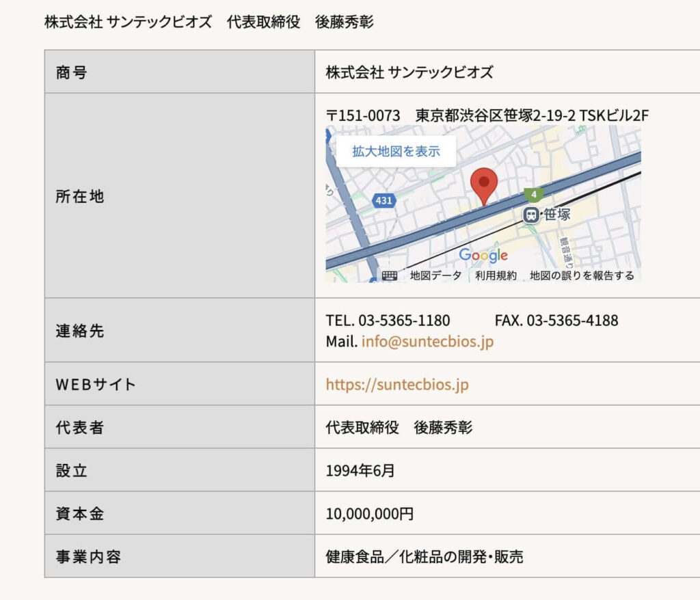Click the Sasazuka station train icon
The width and height of the screenshot is (700, 600).
coord(530,215)
